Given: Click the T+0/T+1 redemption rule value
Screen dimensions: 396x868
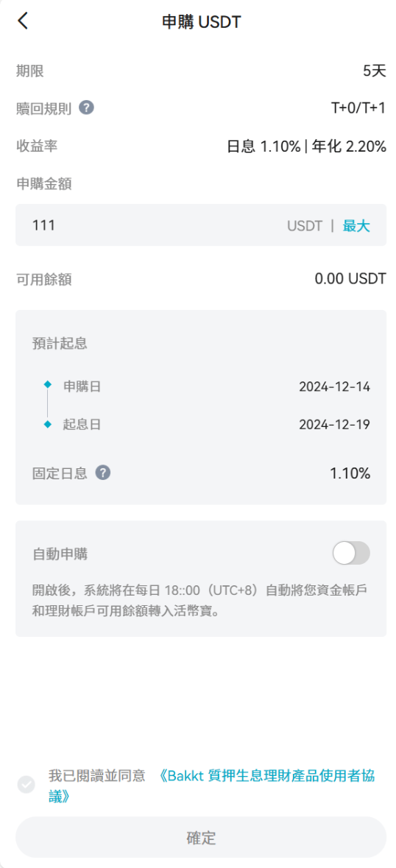Looking at the screenshot, I should 358,108.
